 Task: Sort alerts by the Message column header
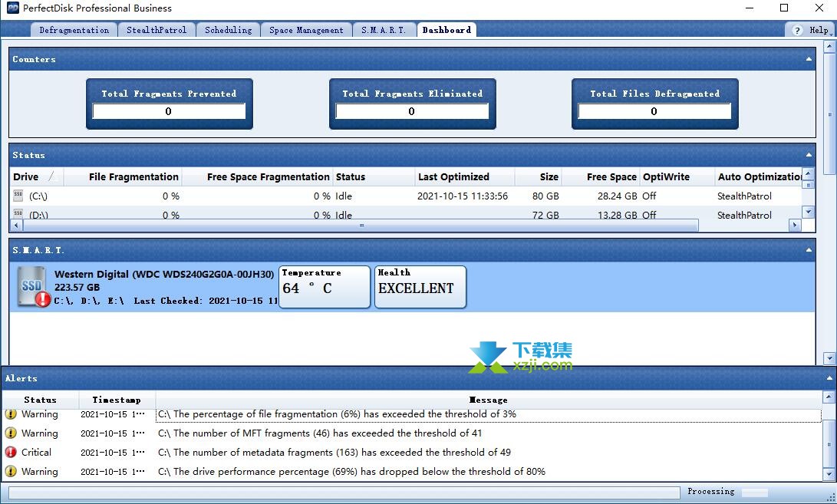pyautogui.click(x=488, y=400)
